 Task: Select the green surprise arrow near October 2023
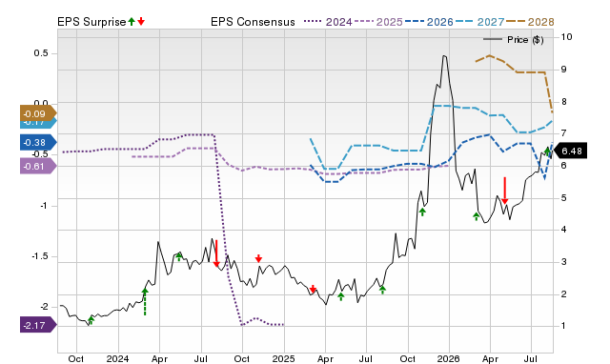(x=91, y=319)
